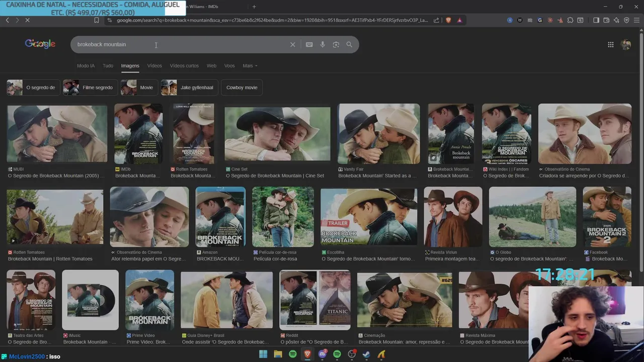Open OBS Studio from the taskbar
The height and width of the screenshot is (362, 644).
352,354
